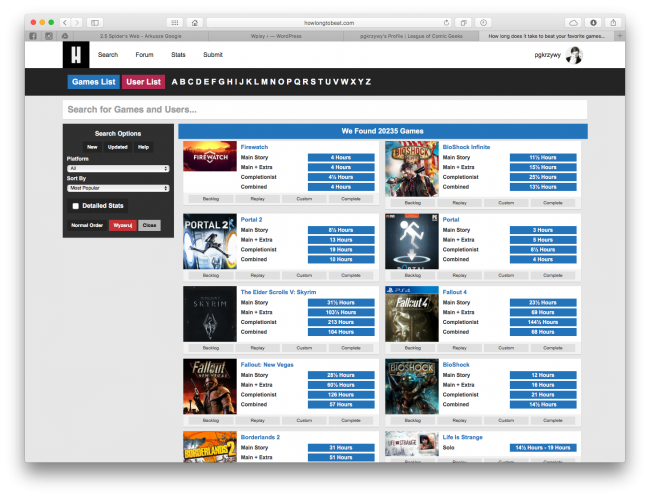The height and width of the screenshot is (498, 650).
Task: Open the Facebook pinned tab icon
Action: 33,36
